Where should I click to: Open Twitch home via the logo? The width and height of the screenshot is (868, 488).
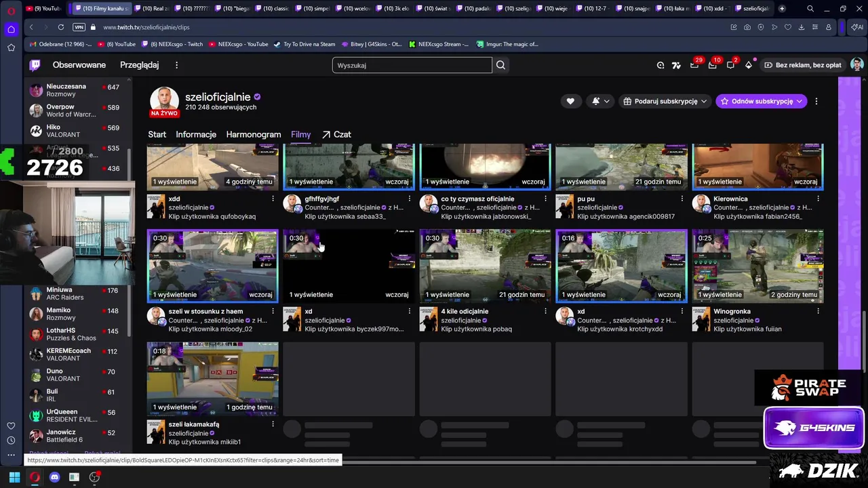tap(35, 65)
